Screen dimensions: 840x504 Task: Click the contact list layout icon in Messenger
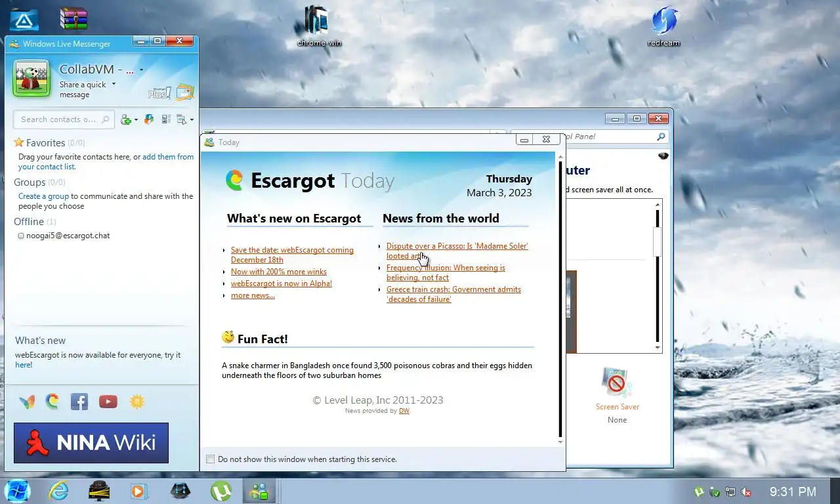coord(166,119)
